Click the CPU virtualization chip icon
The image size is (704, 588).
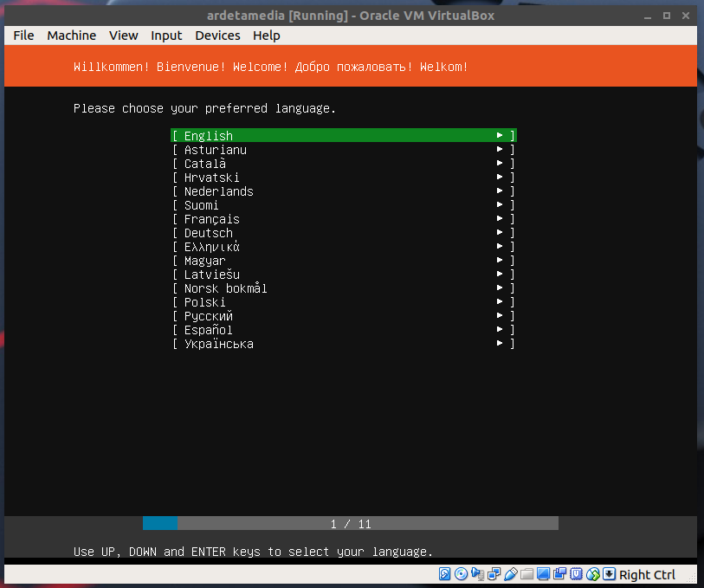coord(576,574)
